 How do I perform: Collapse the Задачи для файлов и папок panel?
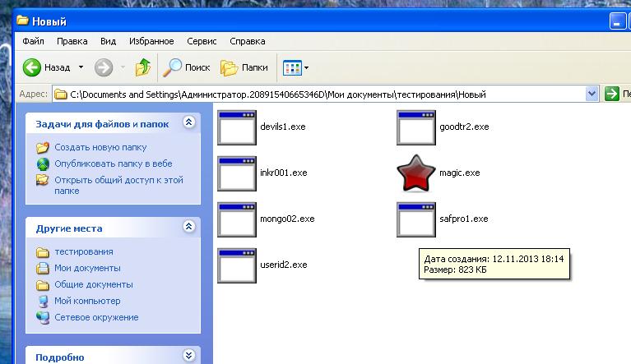[x=188, y=123]
